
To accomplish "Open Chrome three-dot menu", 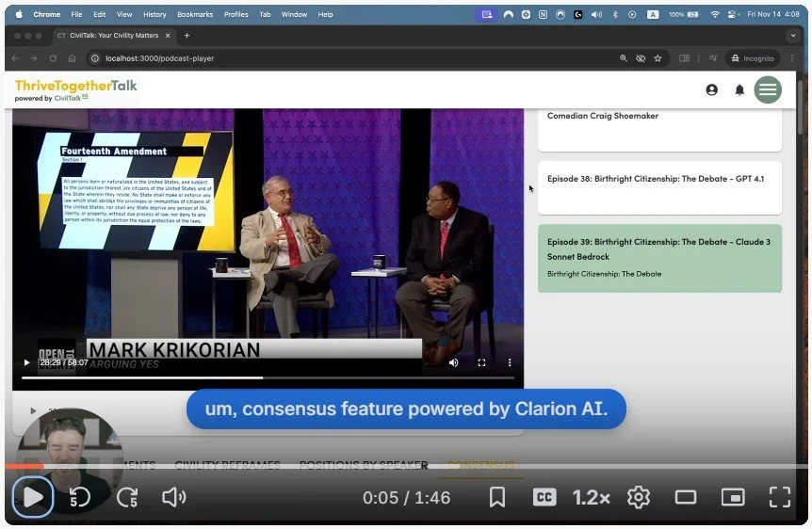I will [x=792, y=58].
